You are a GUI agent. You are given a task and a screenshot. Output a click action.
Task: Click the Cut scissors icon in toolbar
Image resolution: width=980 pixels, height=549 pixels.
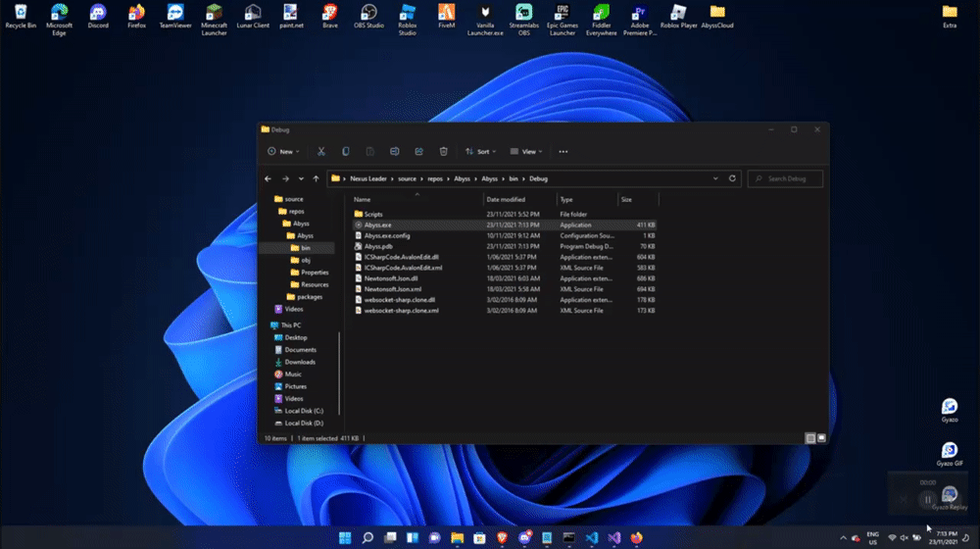[320, 152]
